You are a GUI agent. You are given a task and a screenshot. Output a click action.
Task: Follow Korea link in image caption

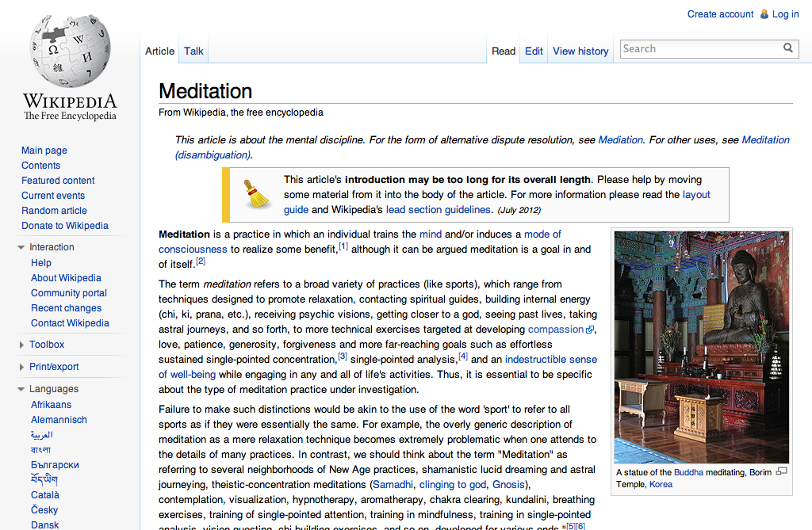click(x=661, y=484)
